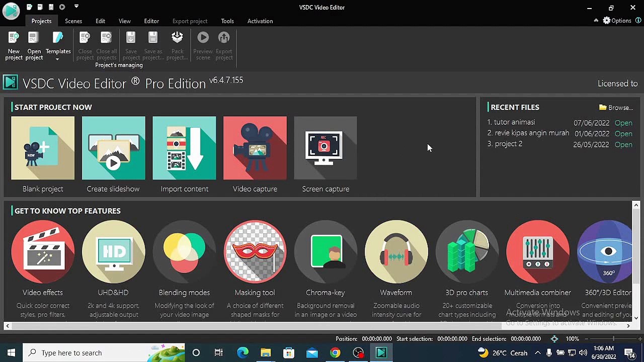644x362 pixels.
Task: Click the quick-access new project icon in title bar
Action: (29, 7)
